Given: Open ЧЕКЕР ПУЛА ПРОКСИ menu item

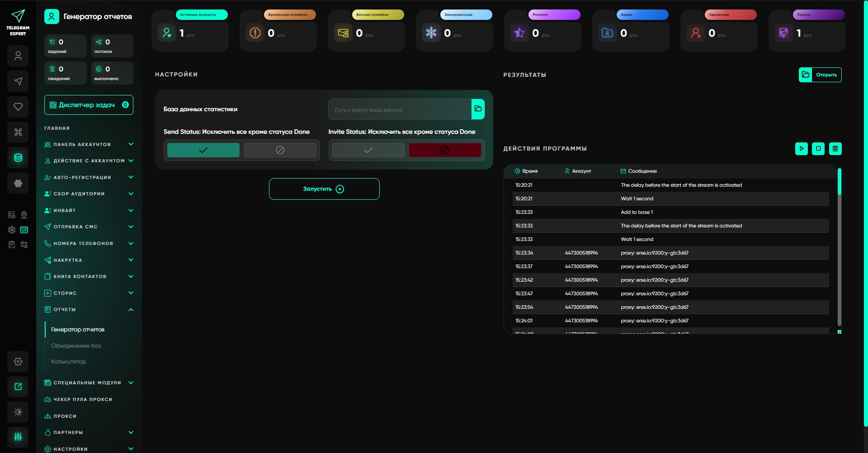Looking at the screenshot, I should 78,400.
